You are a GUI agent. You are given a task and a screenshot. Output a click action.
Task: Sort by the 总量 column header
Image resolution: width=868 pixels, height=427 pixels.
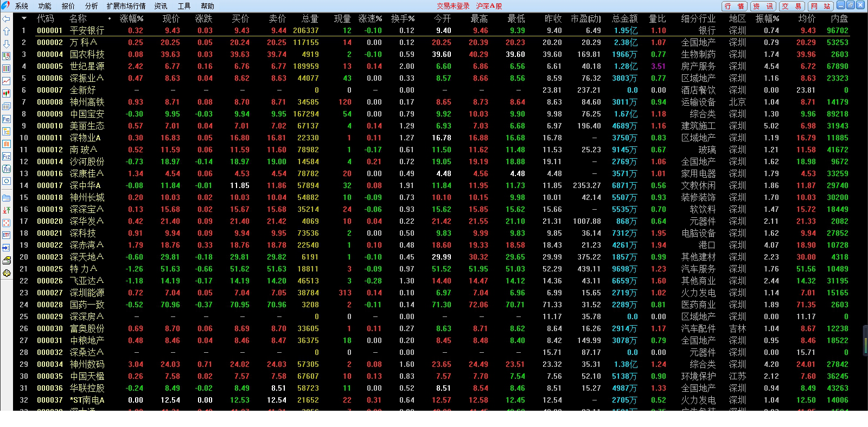coord(310,18)
